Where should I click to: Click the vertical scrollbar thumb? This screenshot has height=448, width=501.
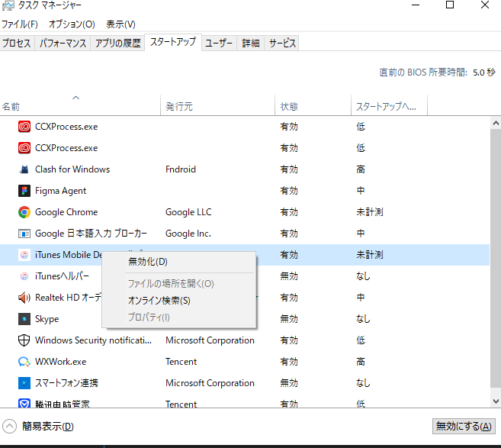click(496, 258)
